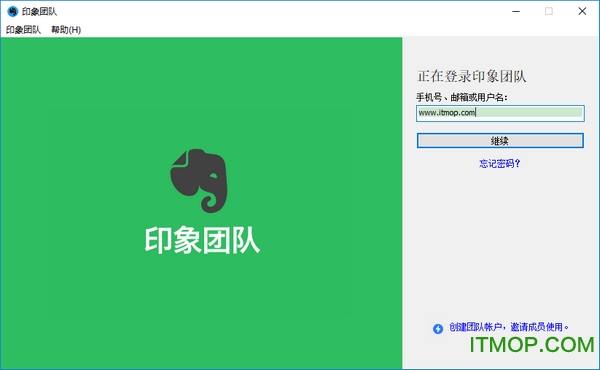
Task: Click the blue lightning bolt icon
Action: [x=438, y=328]
